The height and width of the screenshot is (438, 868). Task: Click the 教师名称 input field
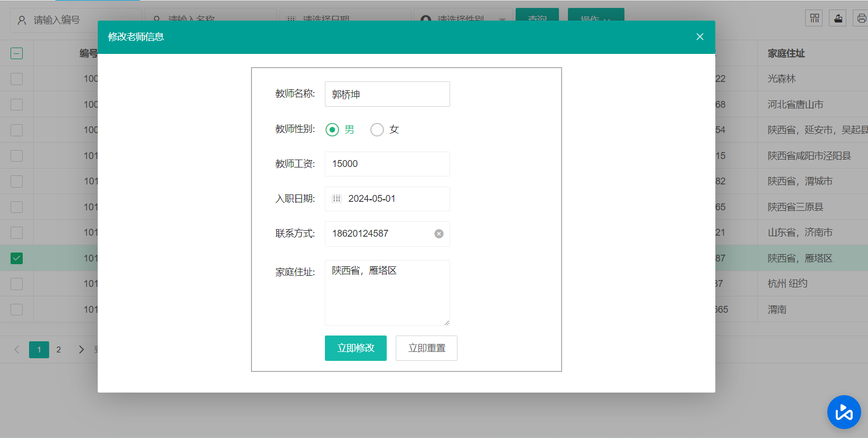point(387,94)
